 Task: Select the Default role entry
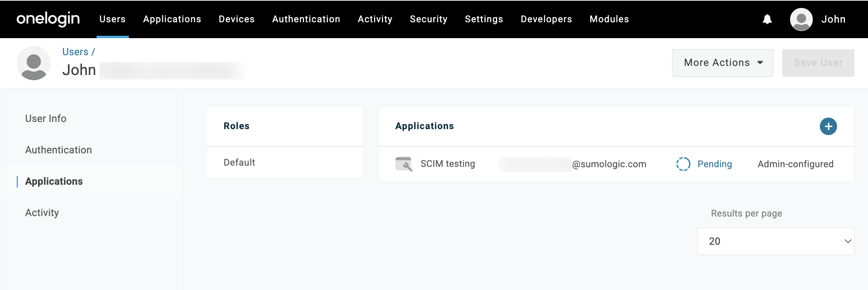239,162
